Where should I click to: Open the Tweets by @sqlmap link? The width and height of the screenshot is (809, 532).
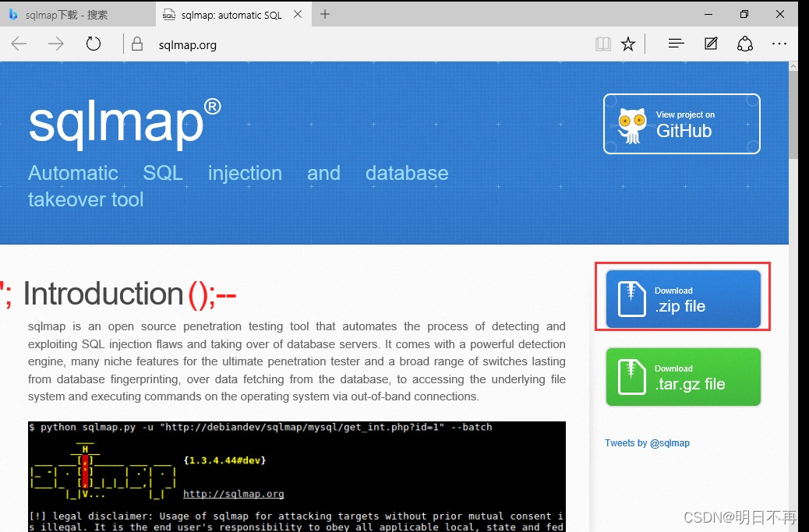[647, 443]
